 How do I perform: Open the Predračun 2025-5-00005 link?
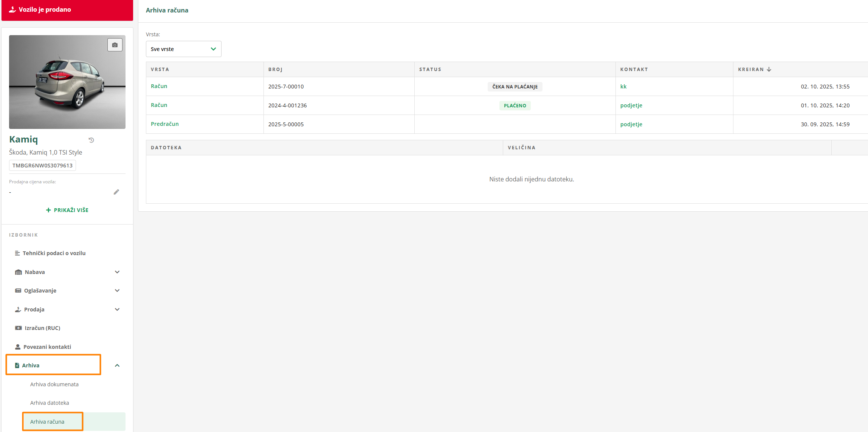(x=164, y=124)
